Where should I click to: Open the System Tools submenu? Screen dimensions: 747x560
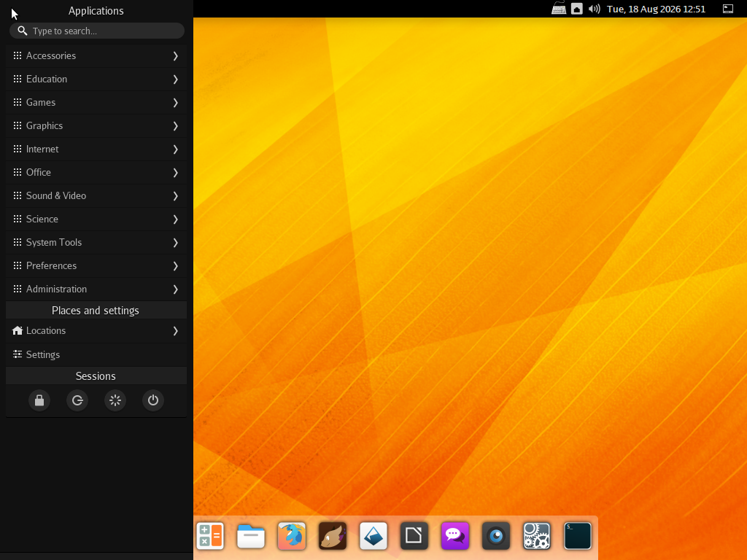pyautogui.click(x=96, y=242)
